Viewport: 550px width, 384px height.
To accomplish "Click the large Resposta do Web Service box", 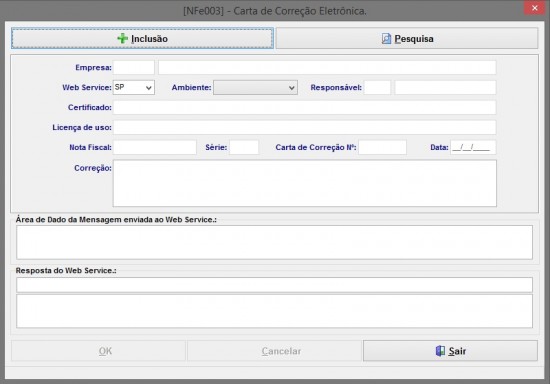I will pos(274,311).
